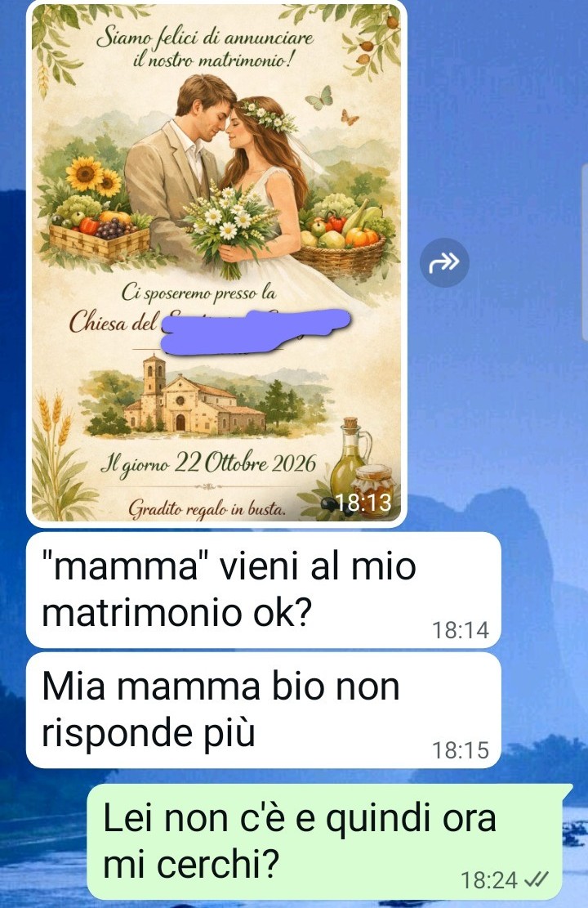Tap the 18:14 message timestamp
Image resolution: width=588 pixels, height=908 pixels.
click(461, 630)
